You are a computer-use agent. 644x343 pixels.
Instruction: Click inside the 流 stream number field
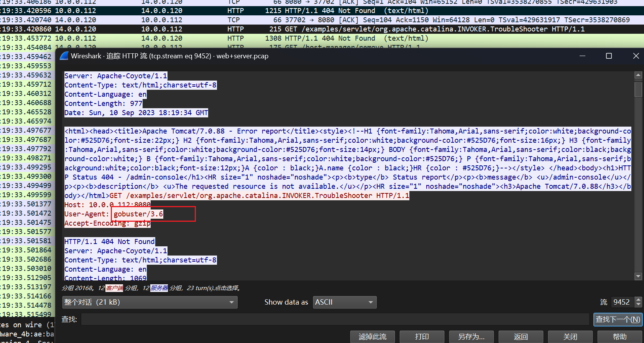[623, 302]
